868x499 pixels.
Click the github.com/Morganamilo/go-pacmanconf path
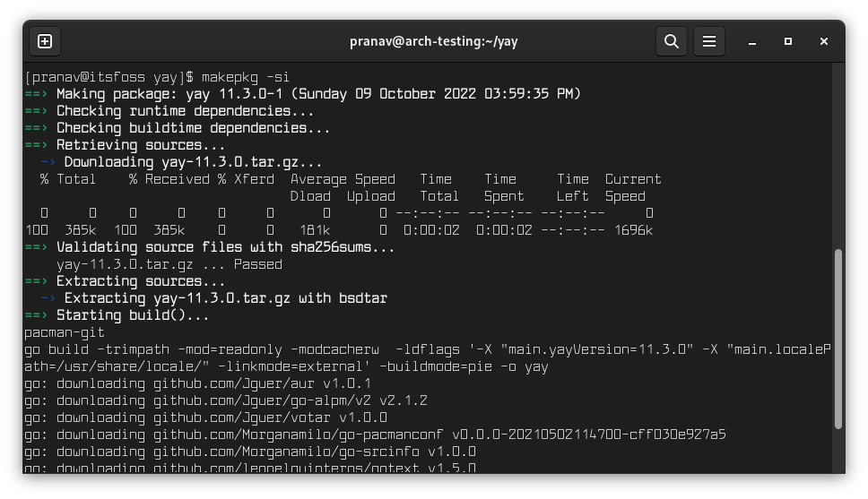pyautogui.click(x=299, y=434)
